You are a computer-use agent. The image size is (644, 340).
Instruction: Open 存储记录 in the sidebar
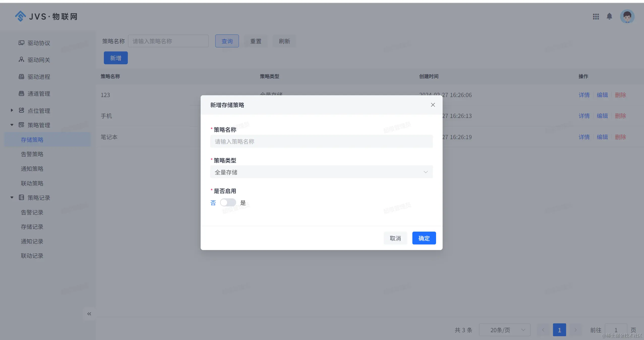[32, 227]
